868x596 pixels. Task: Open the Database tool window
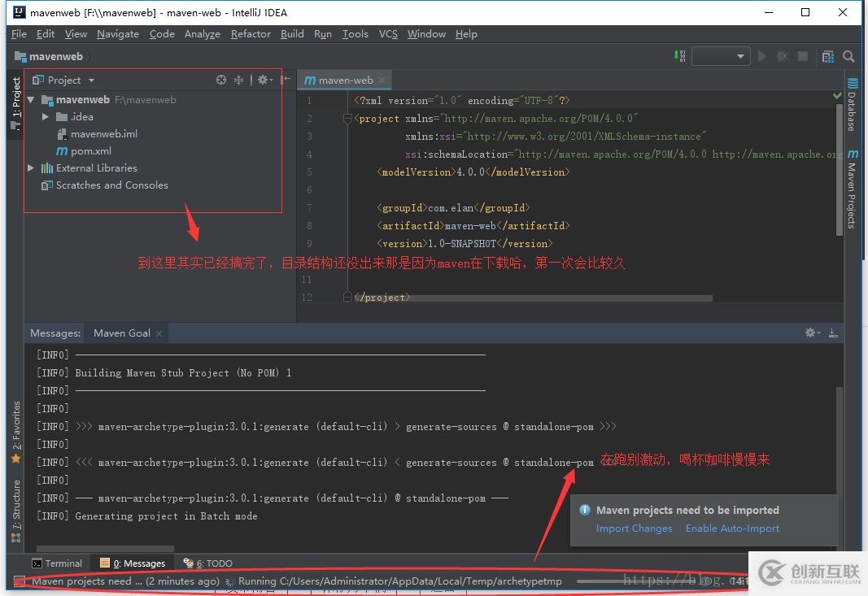pyautogui.click(x=853, y=106)
